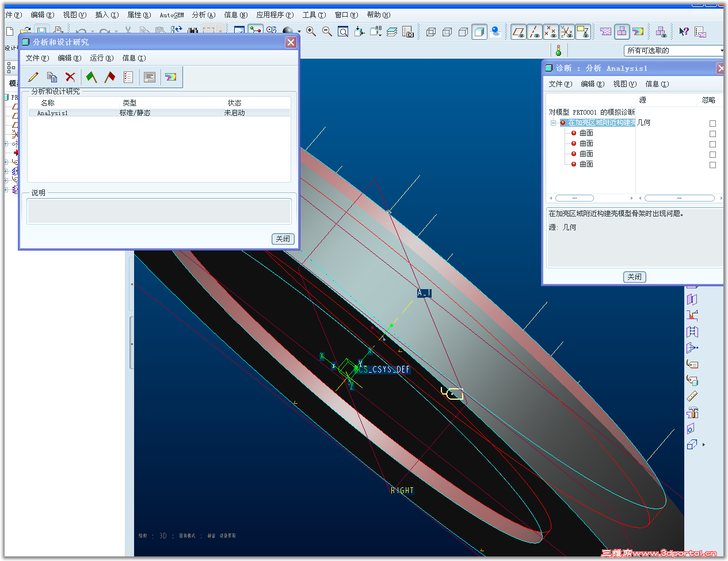Switch display to no hidden lines
This screenshot has width=728, height=561.
463,32
